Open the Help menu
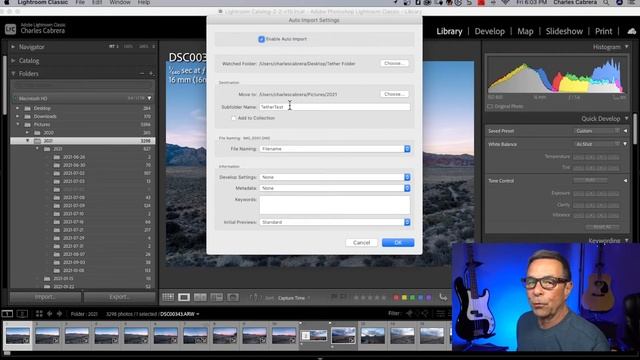This screenshot has height=360, width=640. [x=144, y=2]
